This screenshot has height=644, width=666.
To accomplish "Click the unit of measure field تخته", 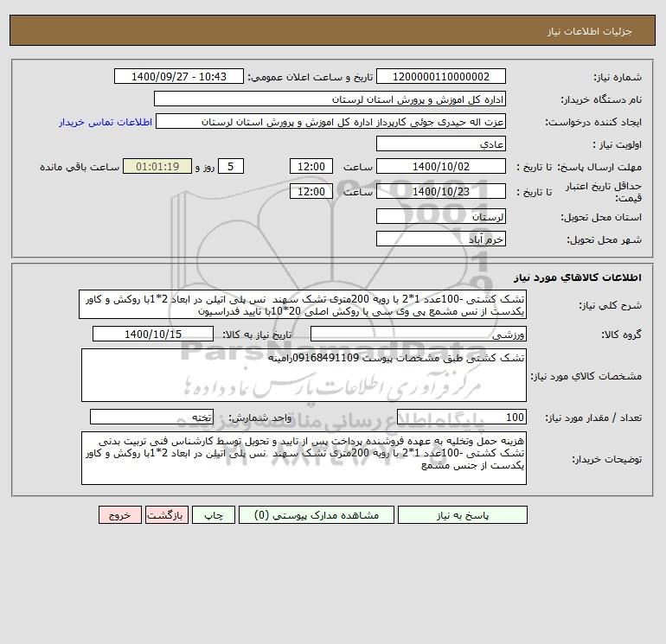I will pyautogui.click(x=151, y=417).
